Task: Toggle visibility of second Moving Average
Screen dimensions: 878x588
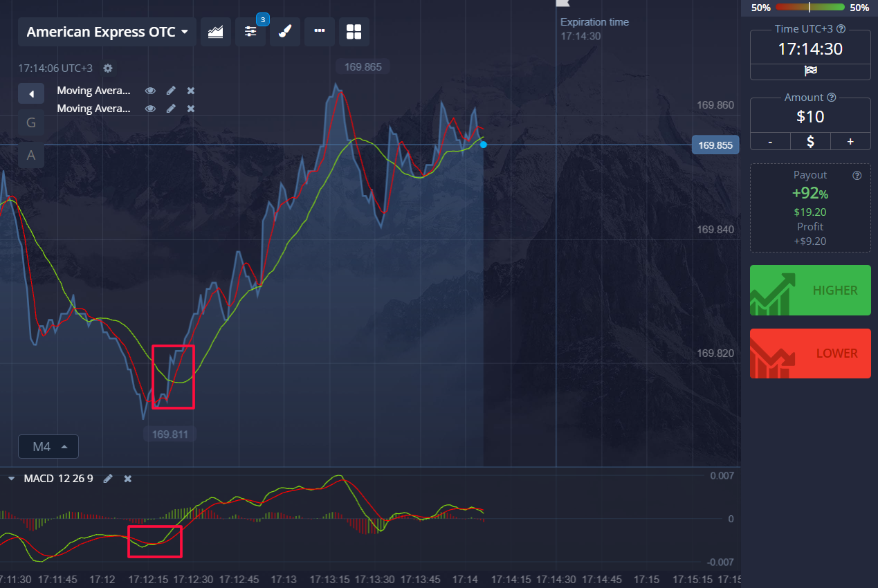Action: click(x=150, y=109)
